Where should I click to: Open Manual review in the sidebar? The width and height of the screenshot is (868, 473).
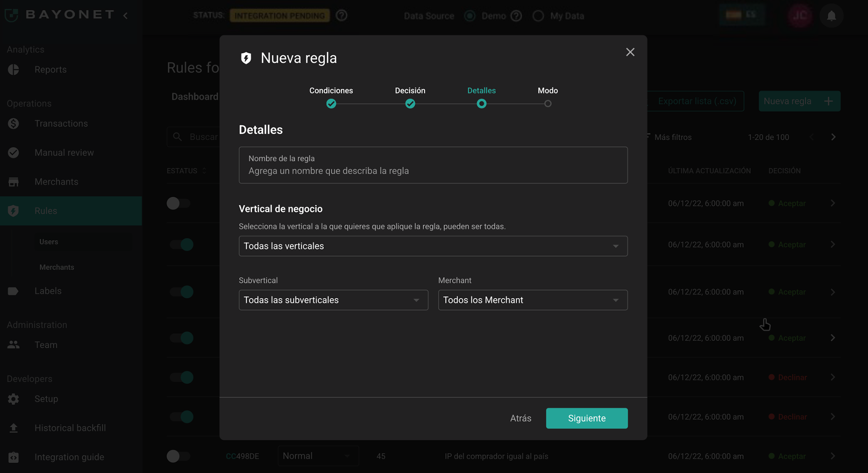coord(64,153)
